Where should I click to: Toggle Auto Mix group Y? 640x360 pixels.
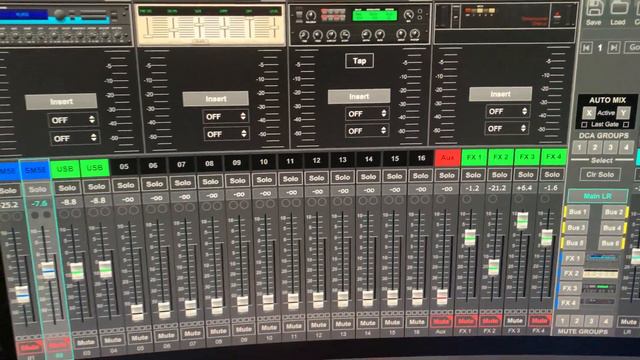click(x=623, y=112)
